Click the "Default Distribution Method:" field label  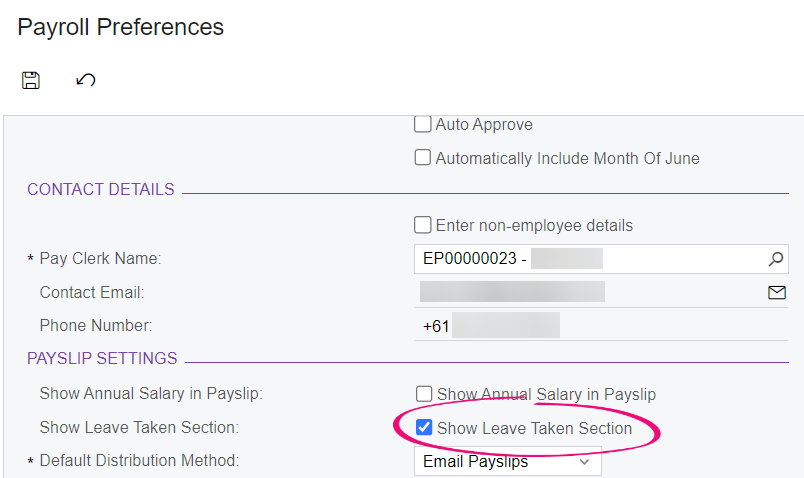tap(139, 461)
